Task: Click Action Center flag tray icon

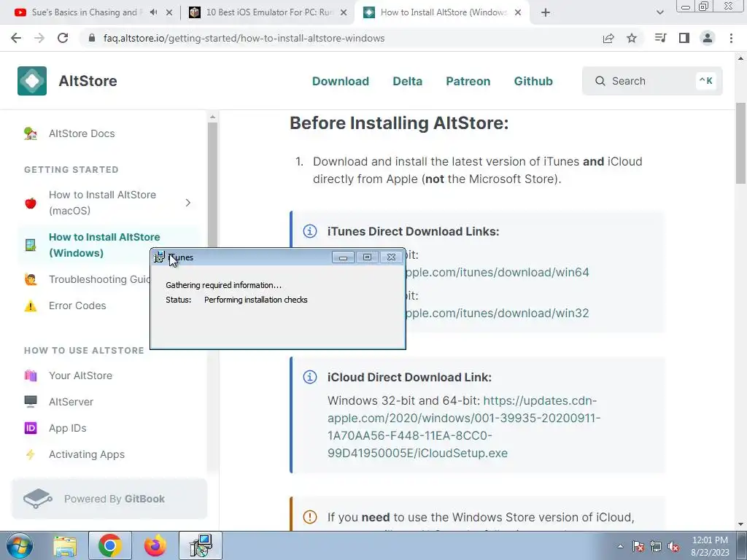Action: point(638,547)
